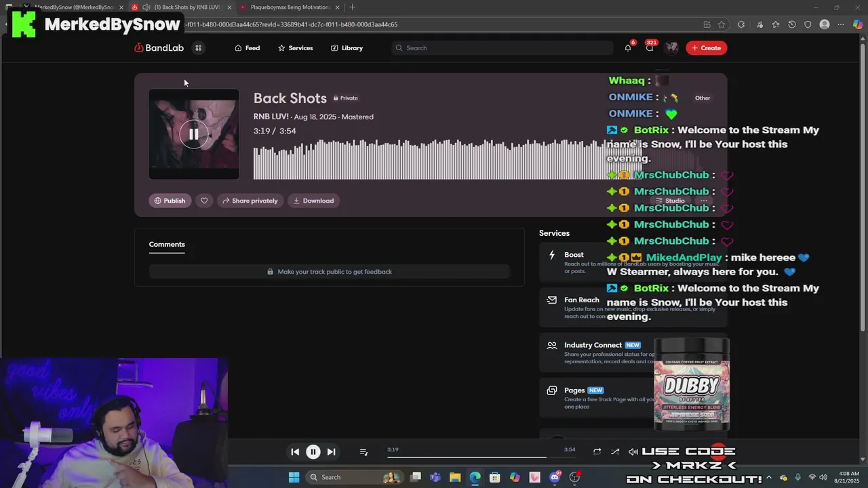Open the track more options ellipsis
Viewport: 868px width, 488px height.
click(704, 201)
